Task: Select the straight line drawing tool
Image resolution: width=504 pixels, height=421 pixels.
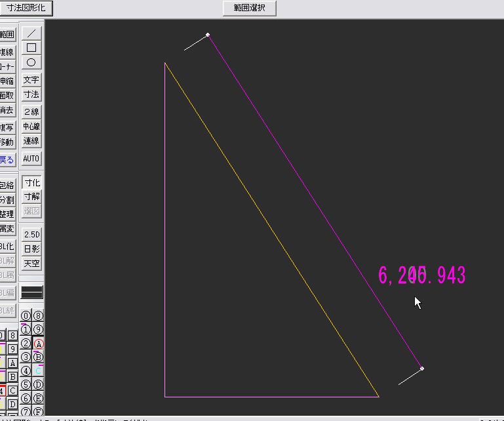Action: 31,33
